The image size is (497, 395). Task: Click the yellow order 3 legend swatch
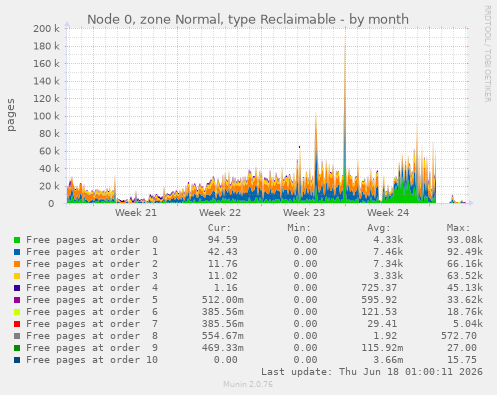[x=17, y=276]
